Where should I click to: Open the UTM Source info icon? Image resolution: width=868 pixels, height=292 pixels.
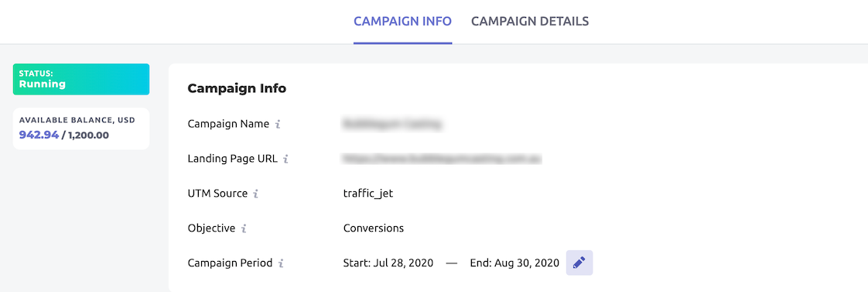tap(256, 194)
